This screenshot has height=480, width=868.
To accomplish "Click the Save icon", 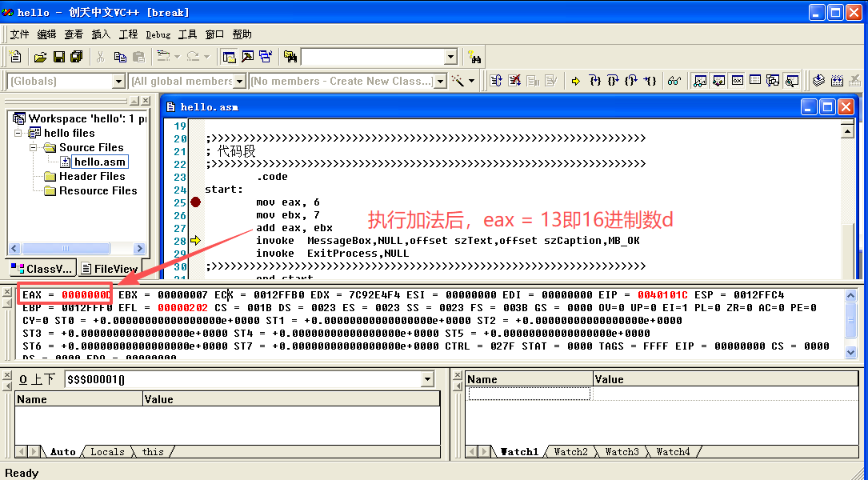I will click(58, 57).
